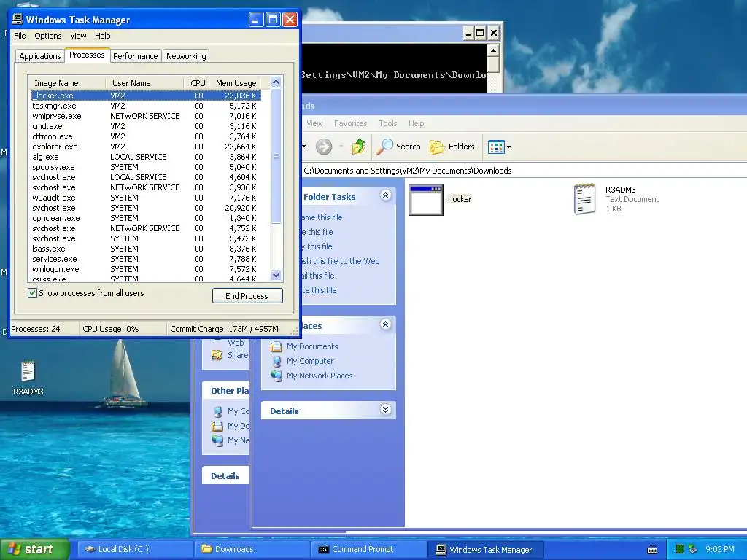Open Task Manager Help menu

102,36
